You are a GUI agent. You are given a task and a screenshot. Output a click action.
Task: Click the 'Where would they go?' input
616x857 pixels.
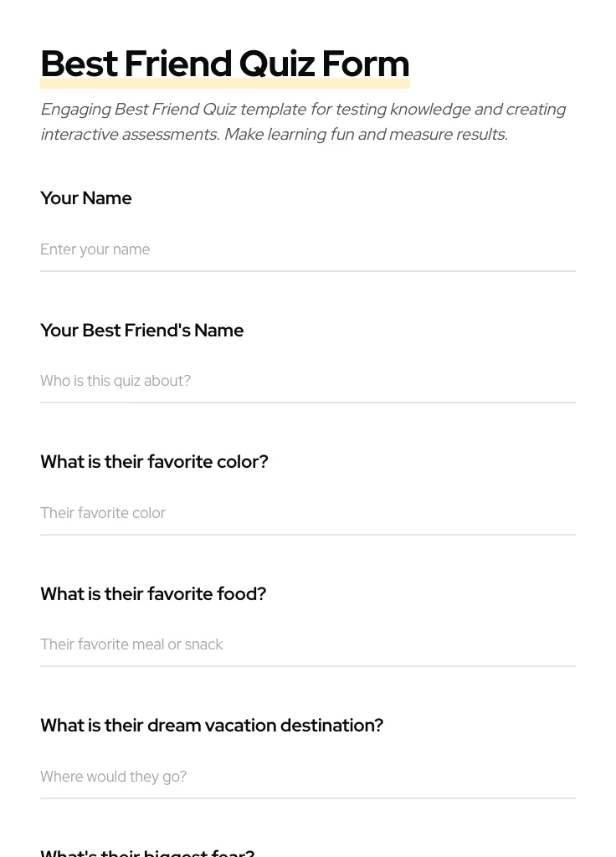click(x=307, y=777)
